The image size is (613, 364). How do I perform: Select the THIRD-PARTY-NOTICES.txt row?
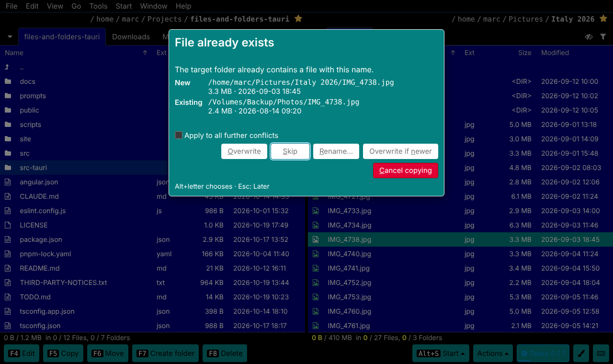153,283
